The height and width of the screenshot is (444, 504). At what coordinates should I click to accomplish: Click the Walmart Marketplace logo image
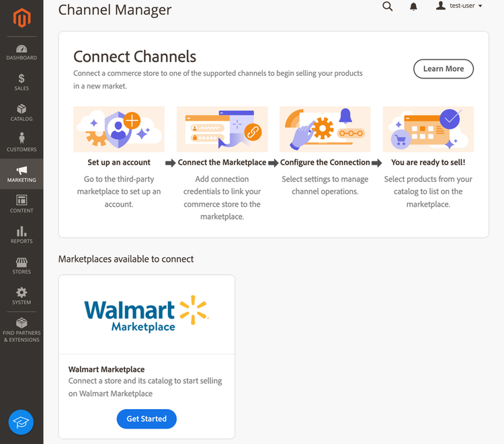pos(146,314)
